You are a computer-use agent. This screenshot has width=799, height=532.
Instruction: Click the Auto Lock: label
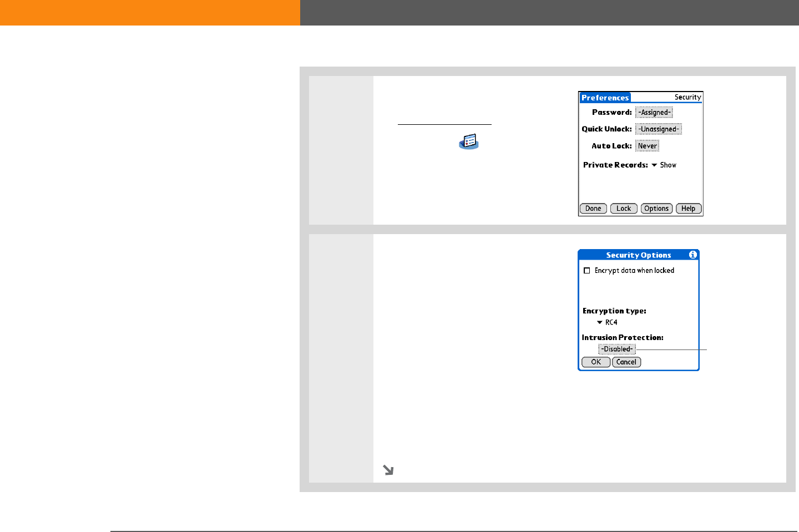click(611, 146)
